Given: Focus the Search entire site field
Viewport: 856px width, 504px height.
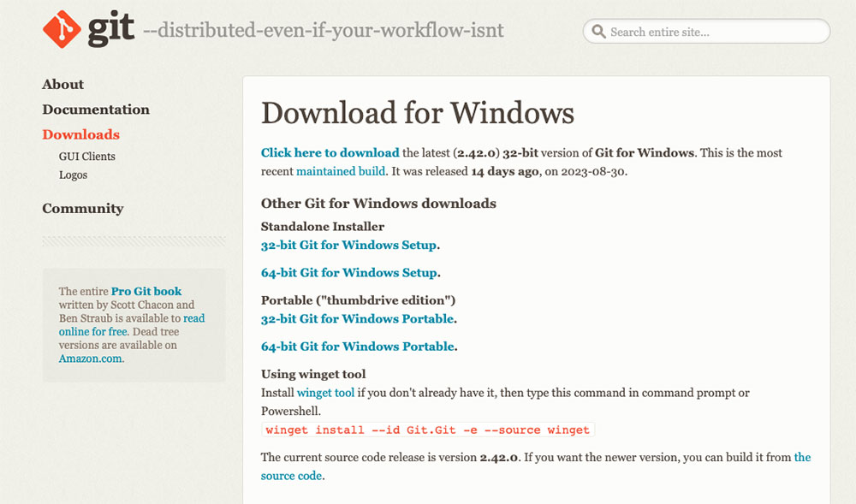Looking at the screenshot, I should (706, 32).
